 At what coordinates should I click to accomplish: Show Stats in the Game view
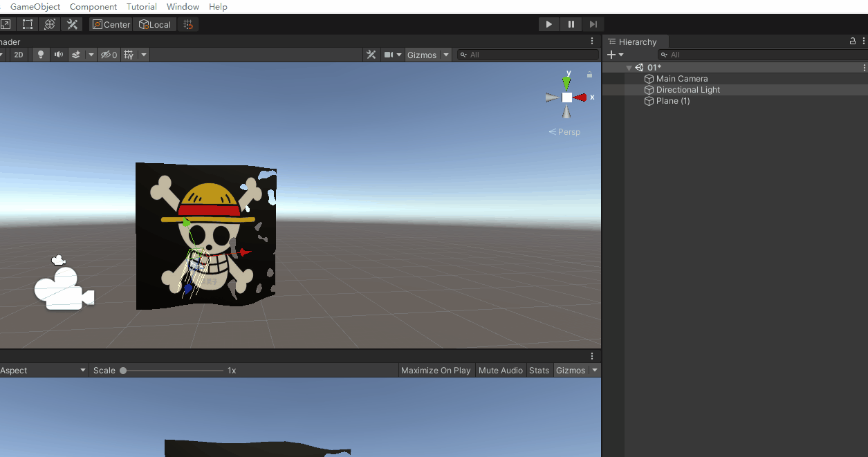tap(539, 371)
